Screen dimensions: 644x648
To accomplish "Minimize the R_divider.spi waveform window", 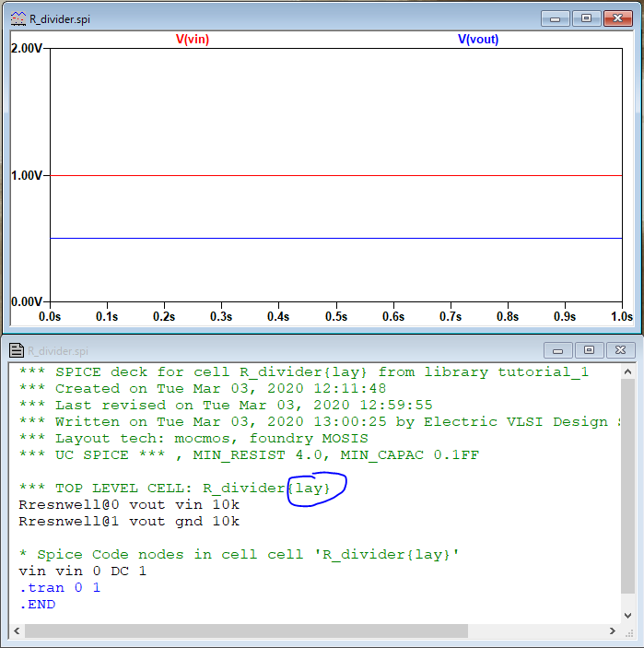I will tap(556, 18).
